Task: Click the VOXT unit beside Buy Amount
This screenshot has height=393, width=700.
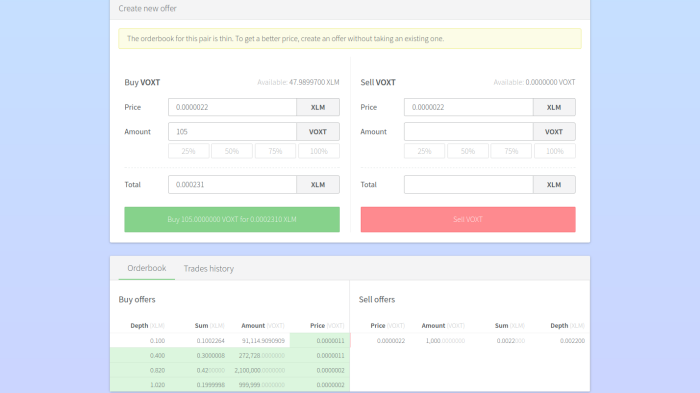Action: [318, 132]
